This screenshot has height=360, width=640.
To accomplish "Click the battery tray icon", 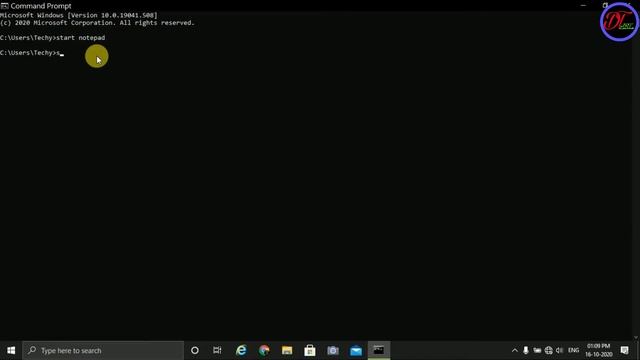I will coord(537,350).
